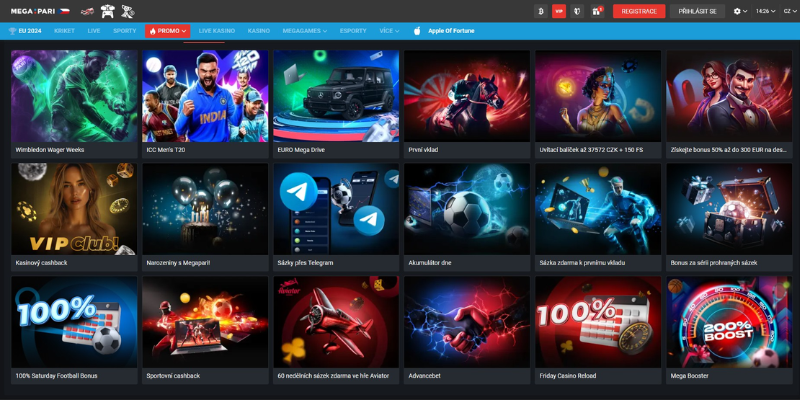
Task: Expand the VÍCE menu
Action: pos(389,31)
